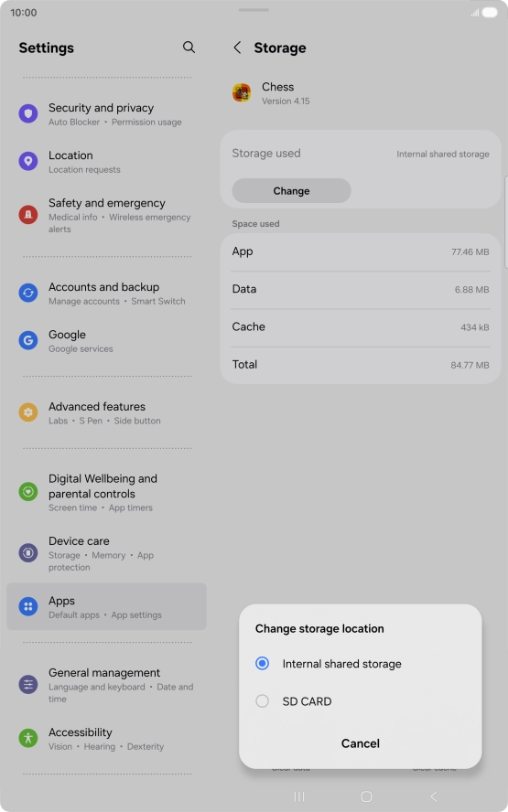Open search with the magnifier icon
The width and height of the screenshot is (508, 812).
click(x=189, y=48)
